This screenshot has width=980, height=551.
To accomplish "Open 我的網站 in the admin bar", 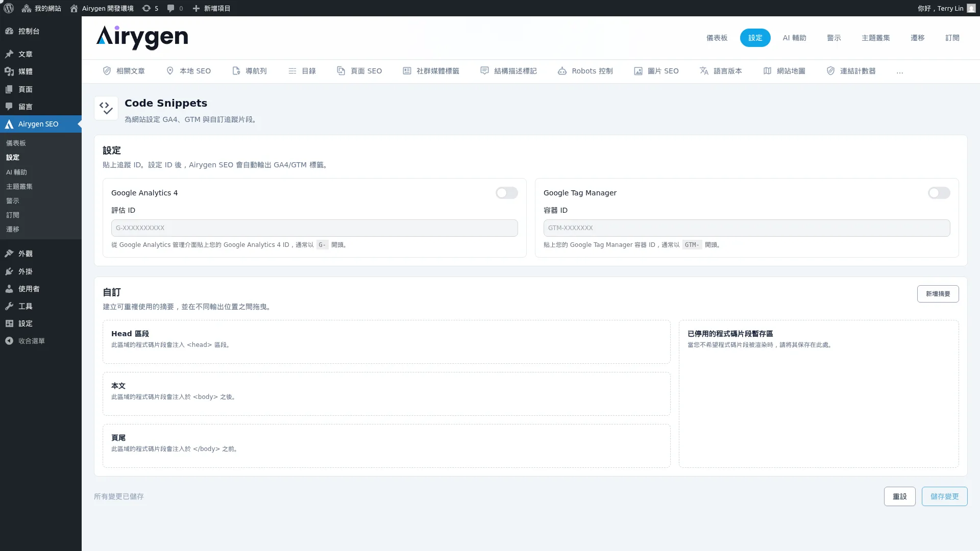I will click(x=41, y=8).
